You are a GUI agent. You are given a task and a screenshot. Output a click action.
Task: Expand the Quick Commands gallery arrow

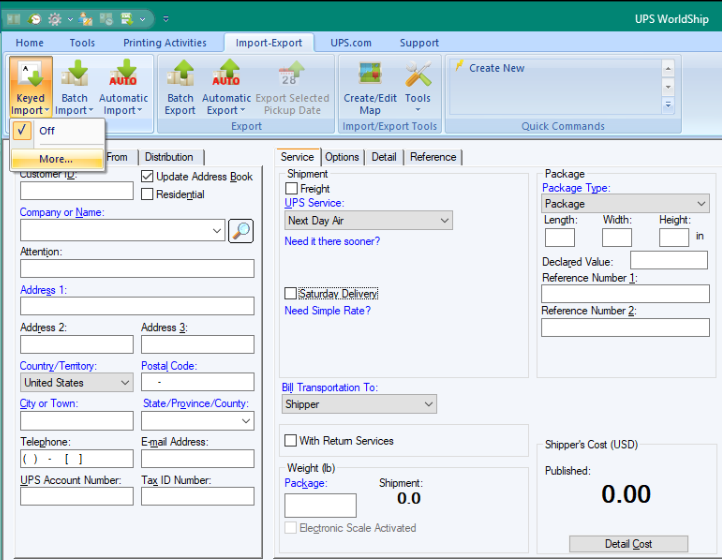pyautogui.click(x=668, y=105)
